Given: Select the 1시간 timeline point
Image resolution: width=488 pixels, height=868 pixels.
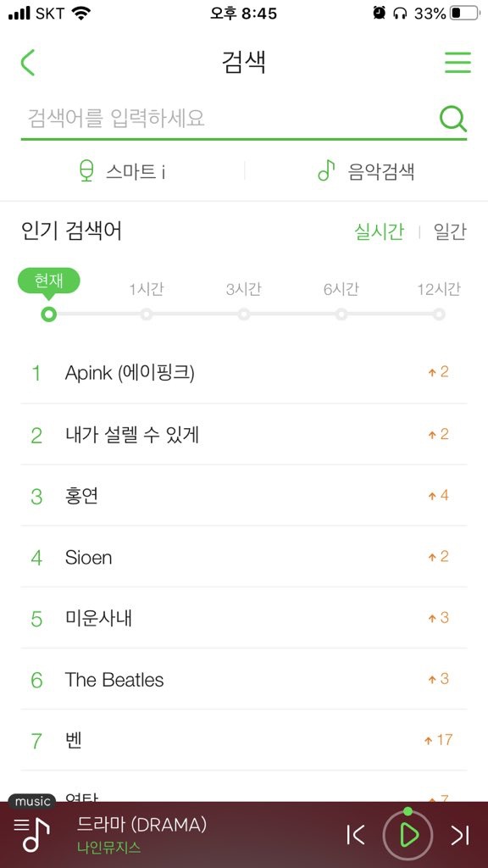Looking at the screenshot, I should tap(147, 314).
